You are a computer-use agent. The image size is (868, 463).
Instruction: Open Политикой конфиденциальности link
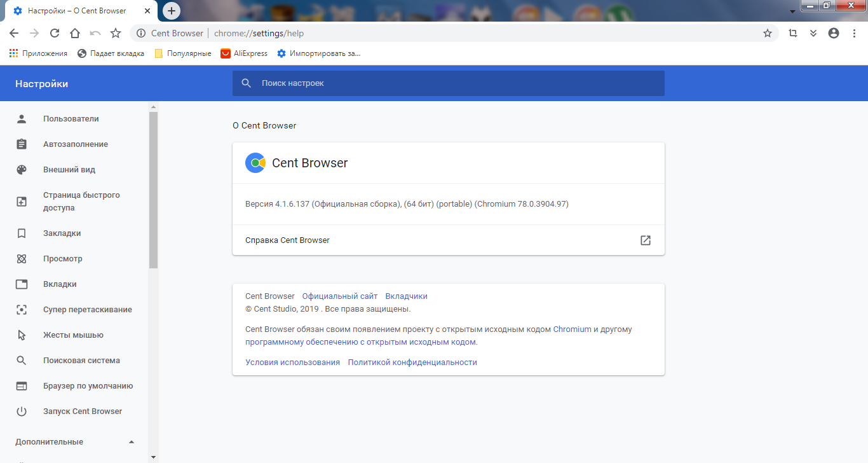[412, 363]
